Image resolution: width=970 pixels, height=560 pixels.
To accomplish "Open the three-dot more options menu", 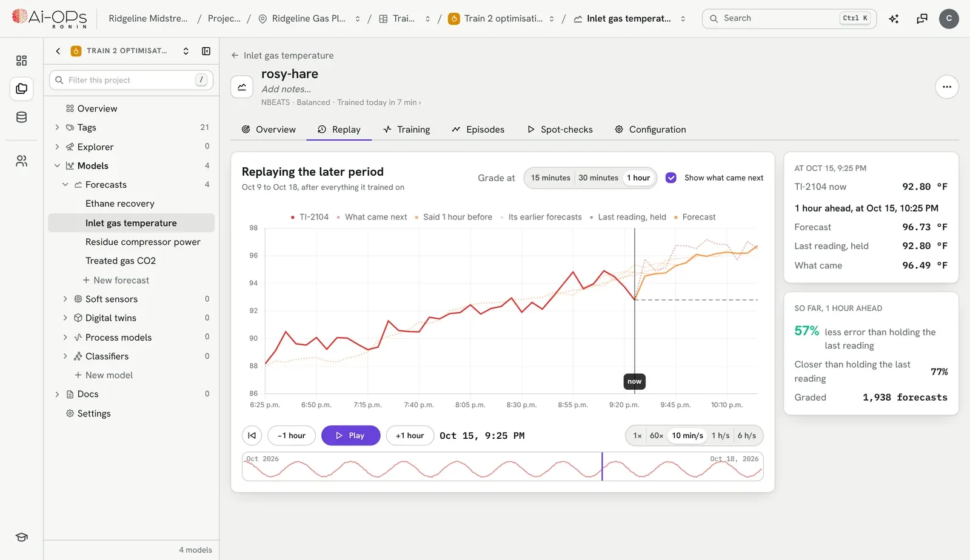I will click(947, 87).
